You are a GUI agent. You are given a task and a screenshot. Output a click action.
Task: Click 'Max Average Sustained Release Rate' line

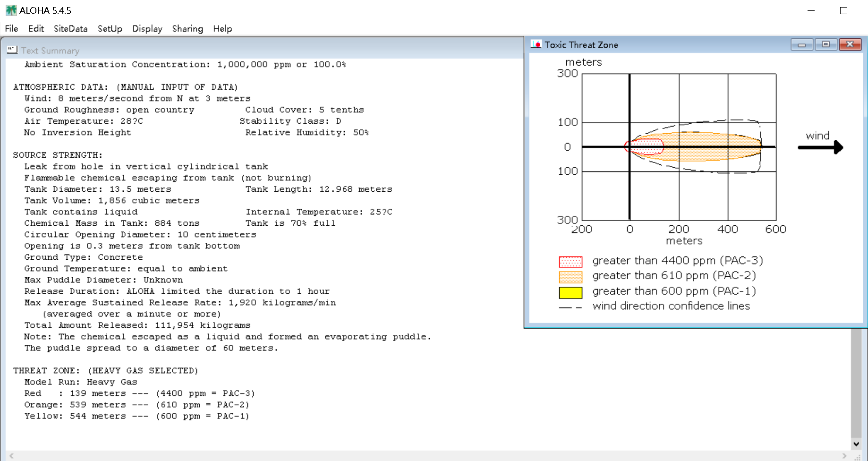(x=180, y=302)
